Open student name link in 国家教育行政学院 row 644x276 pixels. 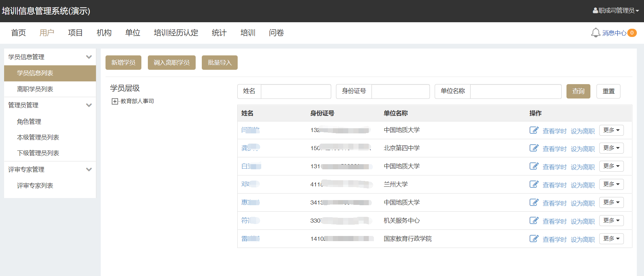251,239
